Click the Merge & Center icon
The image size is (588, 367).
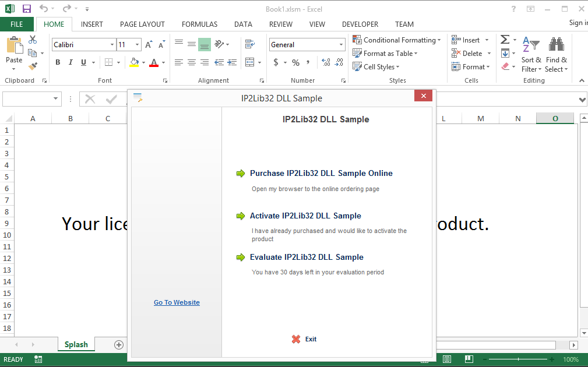point(250,62)
